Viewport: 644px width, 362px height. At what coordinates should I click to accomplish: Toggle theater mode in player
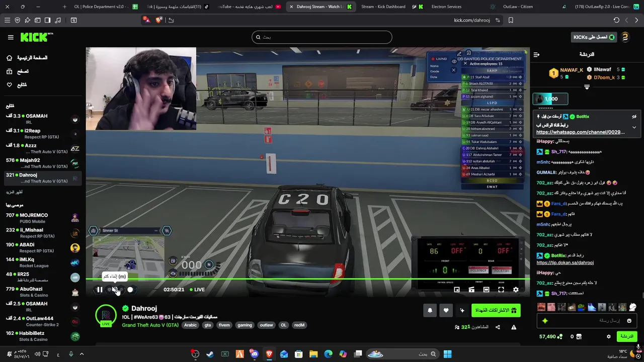486,290
